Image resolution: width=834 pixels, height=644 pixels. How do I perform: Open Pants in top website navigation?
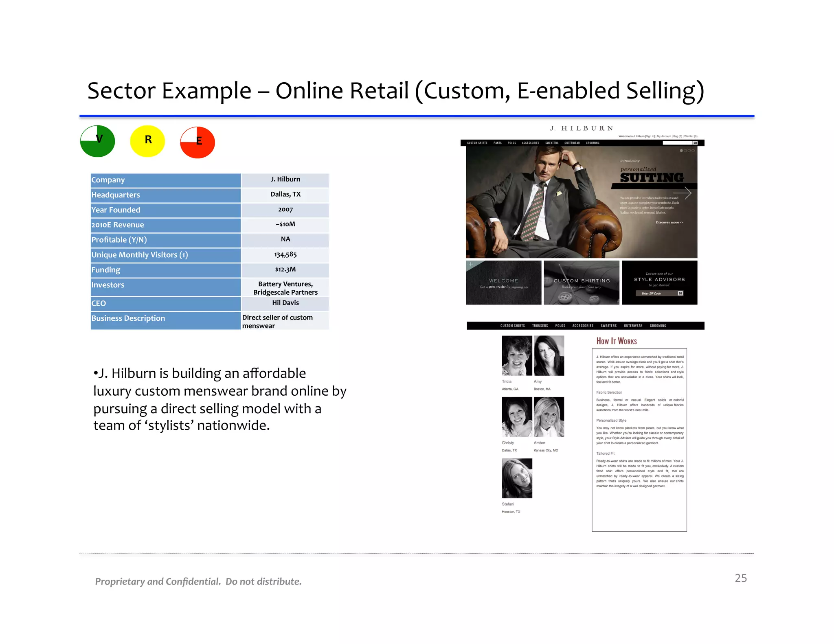(x=498, y=143)
